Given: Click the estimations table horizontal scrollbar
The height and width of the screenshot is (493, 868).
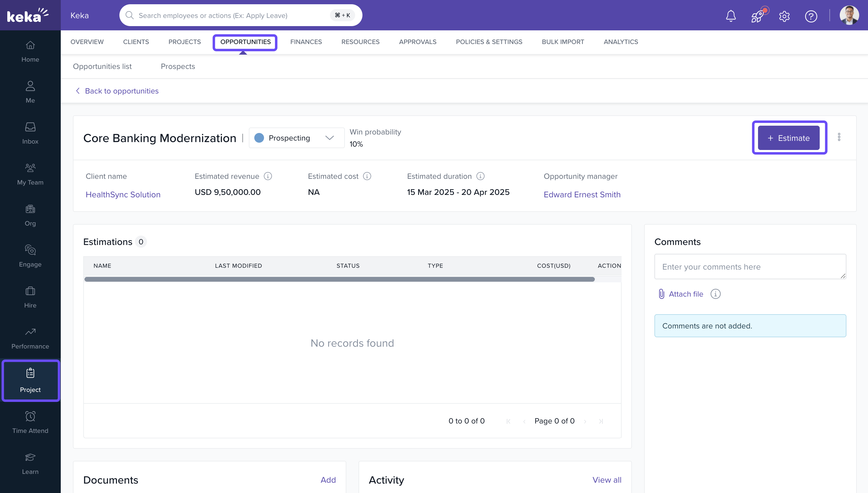Looking at the screenshot, I should pos(339,279).
